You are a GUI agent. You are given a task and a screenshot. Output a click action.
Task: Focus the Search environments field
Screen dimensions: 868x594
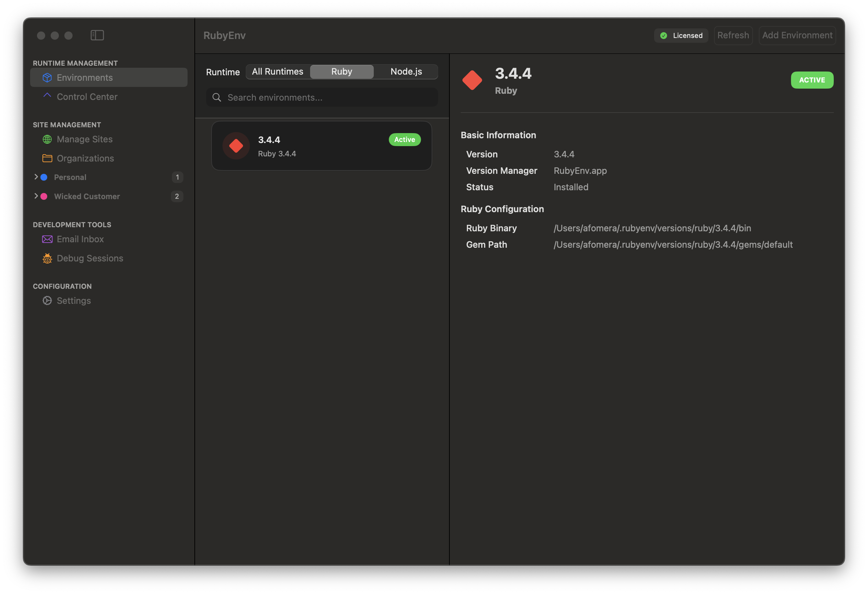click(322, 98)
